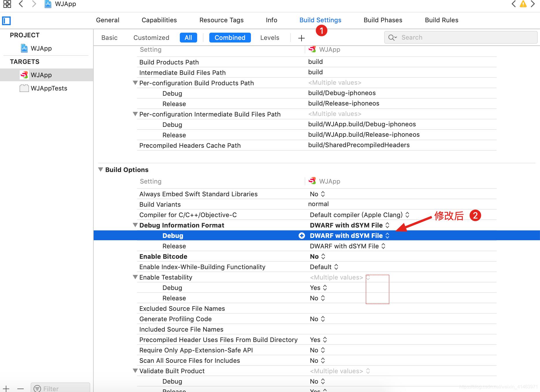This screenshot has width=540, height=392.
Task: Click plus icon on highlighted Debug row
Action: (x=302, y=236)
